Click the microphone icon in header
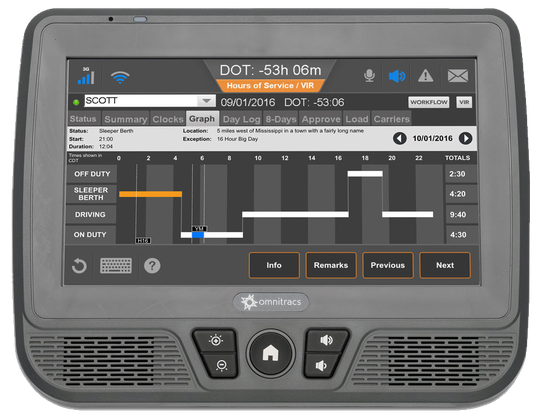 369,76
